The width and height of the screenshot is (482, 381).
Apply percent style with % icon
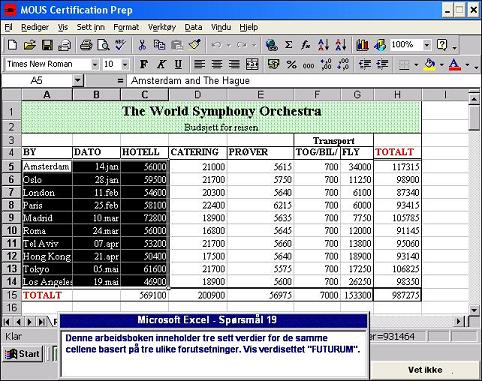click(x=291, y=64)
